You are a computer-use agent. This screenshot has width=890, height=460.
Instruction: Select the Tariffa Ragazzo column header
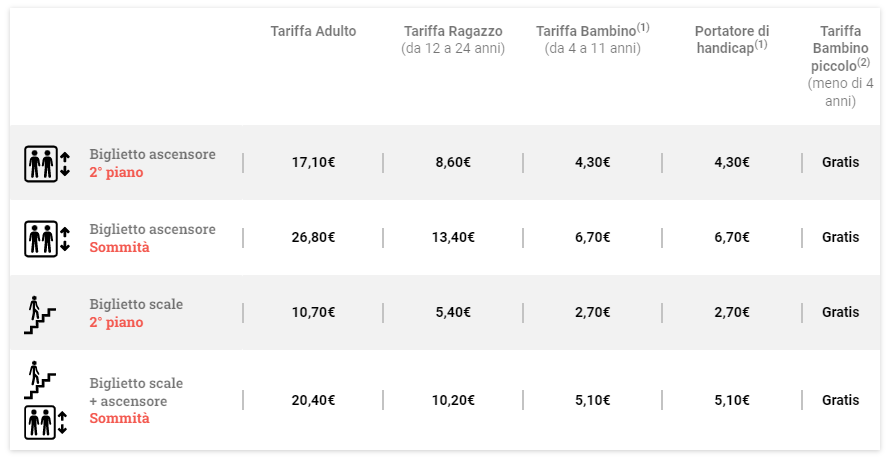[453, 39]
